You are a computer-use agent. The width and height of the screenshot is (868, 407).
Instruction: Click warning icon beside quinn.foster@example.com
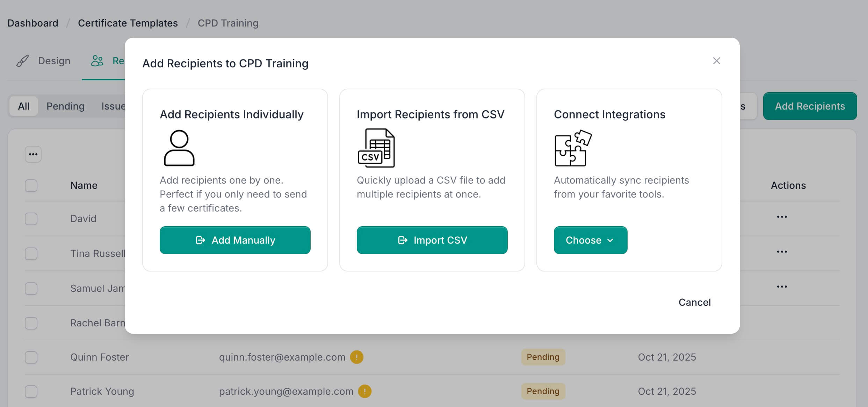click(357, 357)
